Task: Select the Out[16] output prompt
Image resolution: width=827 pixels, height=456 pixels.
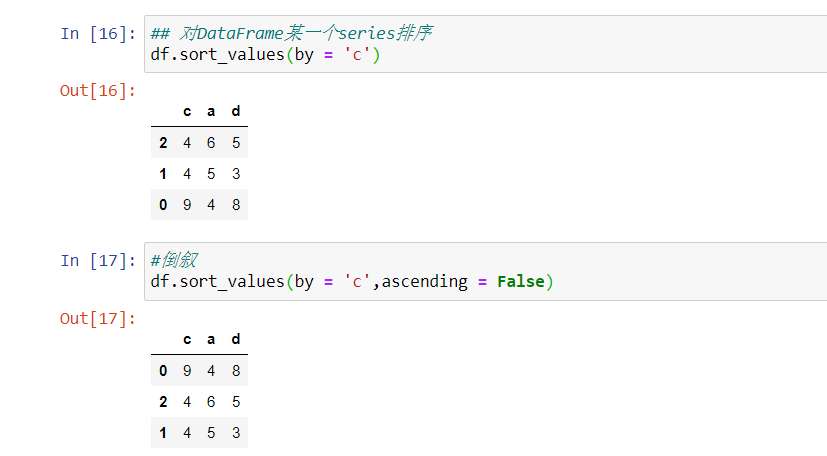Action: 98,91
